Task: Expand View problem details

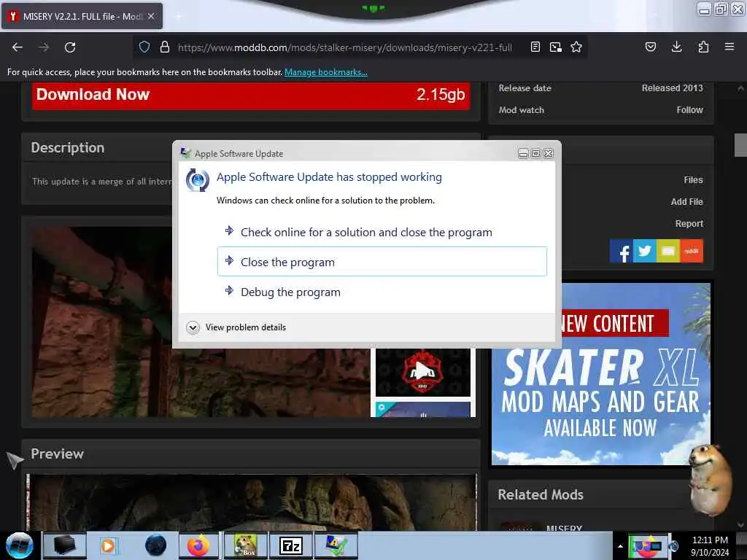Action: 236,327
